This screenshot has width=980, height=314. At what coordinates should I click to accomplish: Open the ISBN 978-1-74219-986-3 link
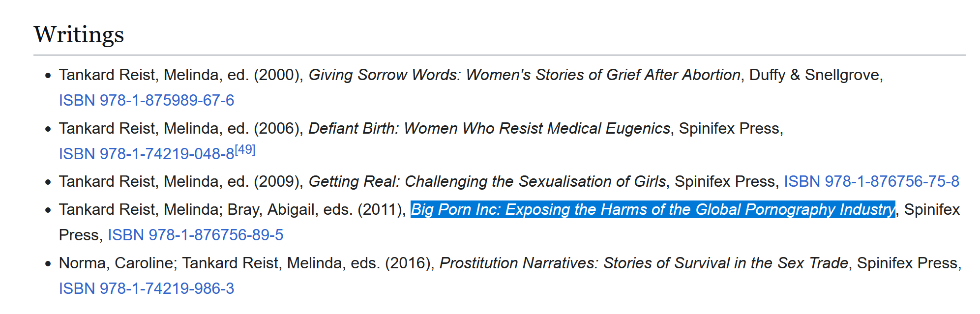point(146,288)
